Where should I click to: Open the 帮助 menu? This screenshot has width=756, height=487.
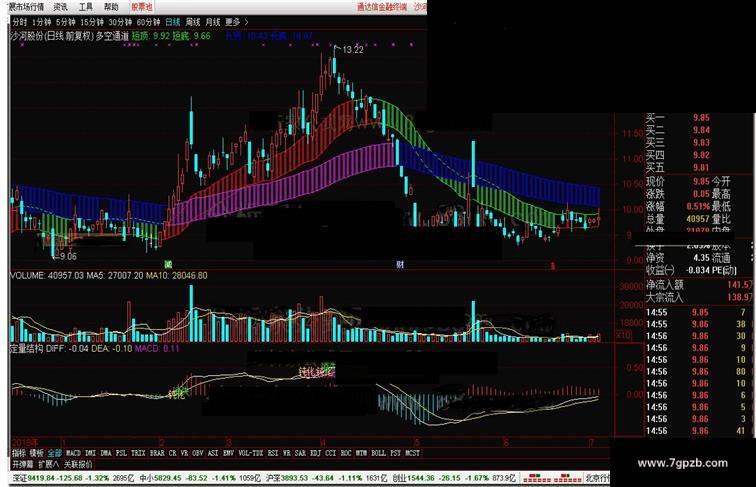(111, 7)
